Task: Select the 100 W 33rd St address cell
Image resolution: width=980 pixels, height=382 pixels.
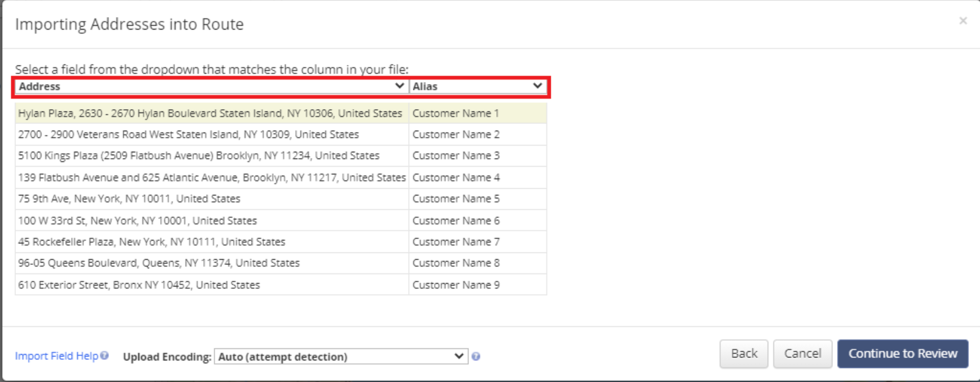Action: click(212, 221)
